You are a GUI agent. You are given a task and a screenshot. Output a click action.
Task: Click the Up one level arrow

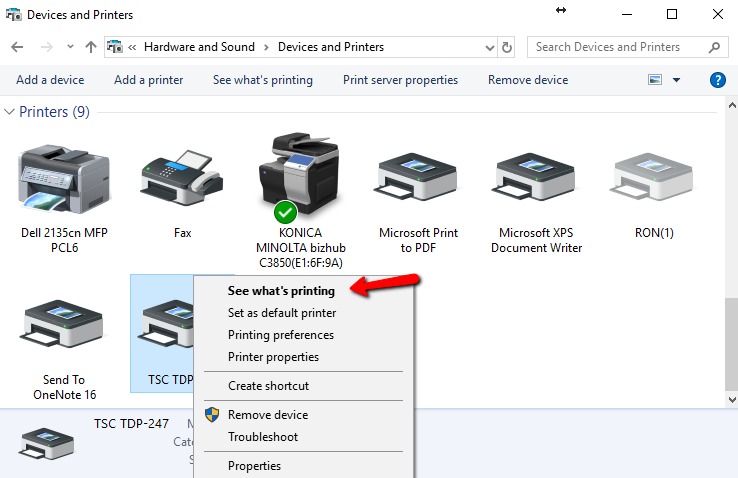[x=91, y=47]
